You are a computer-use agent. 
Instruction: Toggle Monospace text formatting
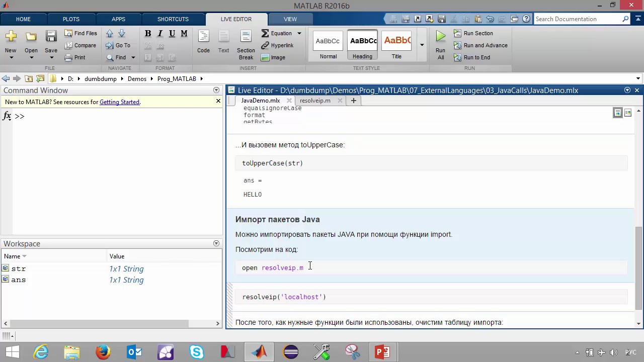(184, 33)
